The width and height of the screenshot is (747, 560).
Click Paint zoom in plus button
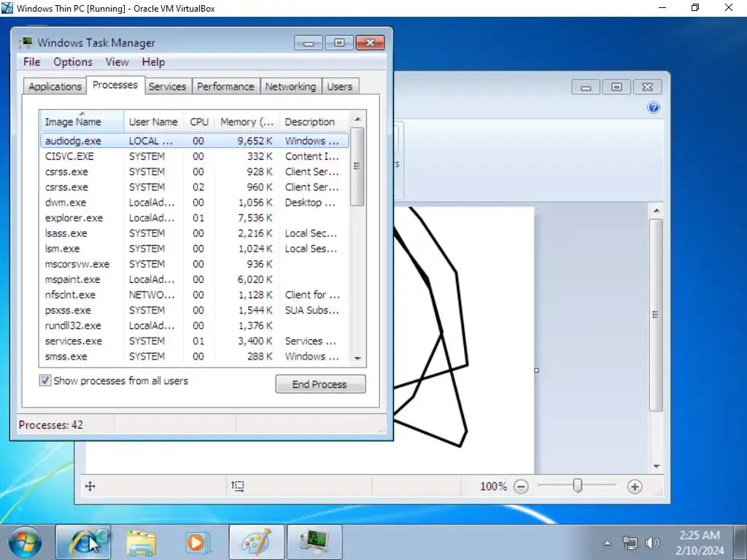pyautogui.click(x=635, y=486)
